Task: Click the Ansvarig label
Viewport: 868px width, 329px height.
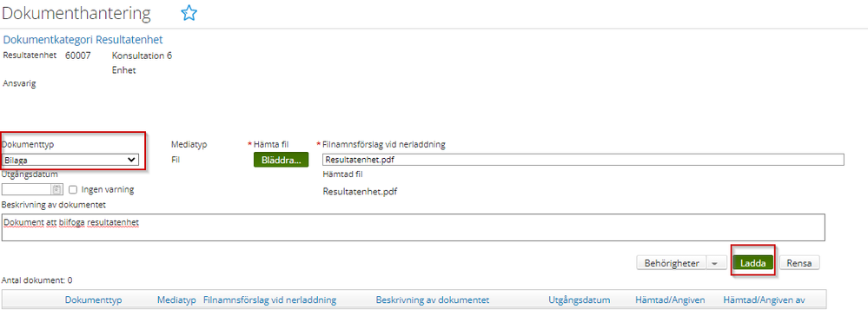Action: coord(19,84)
